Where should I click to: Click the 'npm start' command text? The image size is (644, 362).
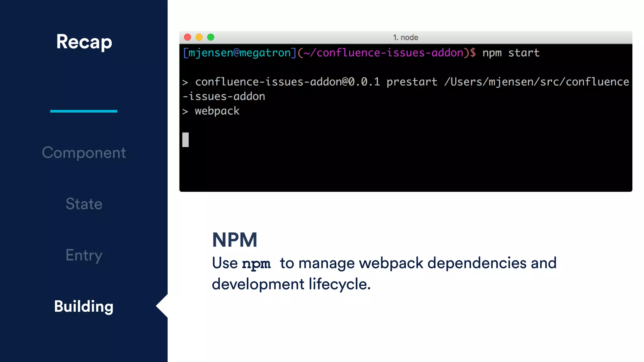(x=511, y=53)
